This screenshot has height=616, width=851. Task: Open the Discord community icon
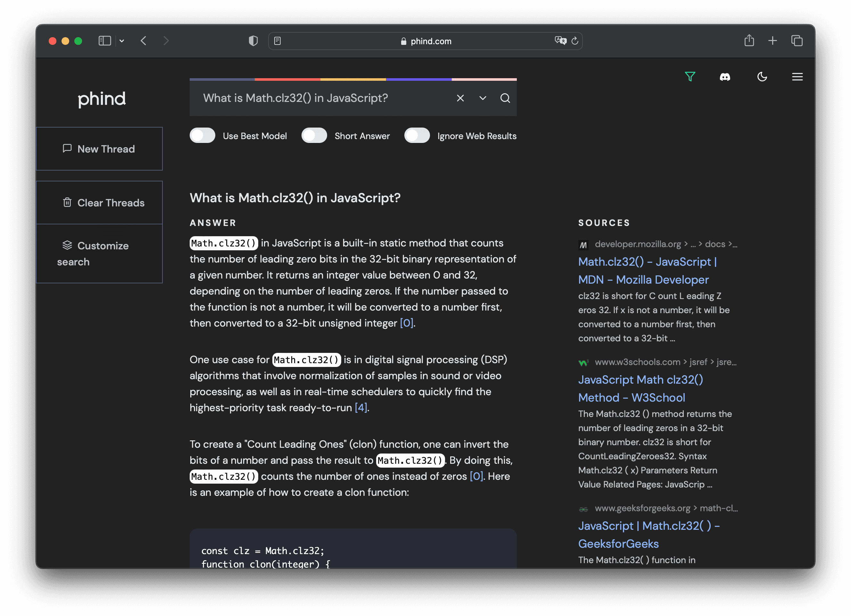point(725,77)
